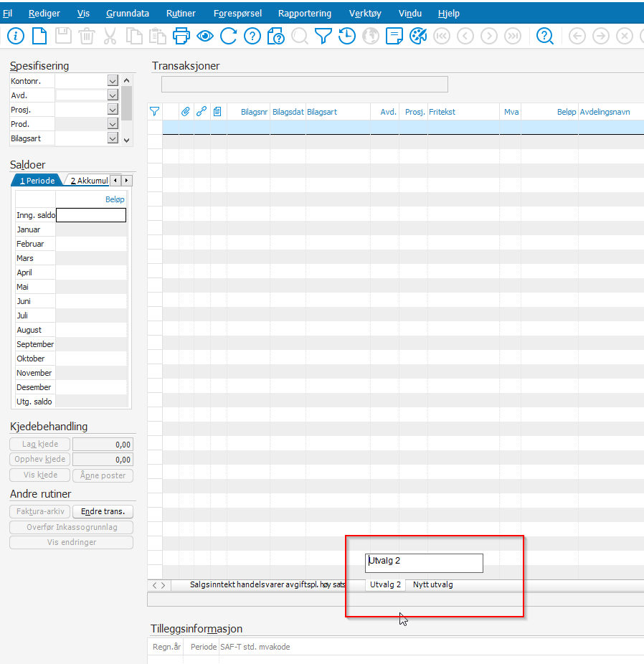Click the eye preview icon
The height and width of the screenshot is (664, 644).
205,36
